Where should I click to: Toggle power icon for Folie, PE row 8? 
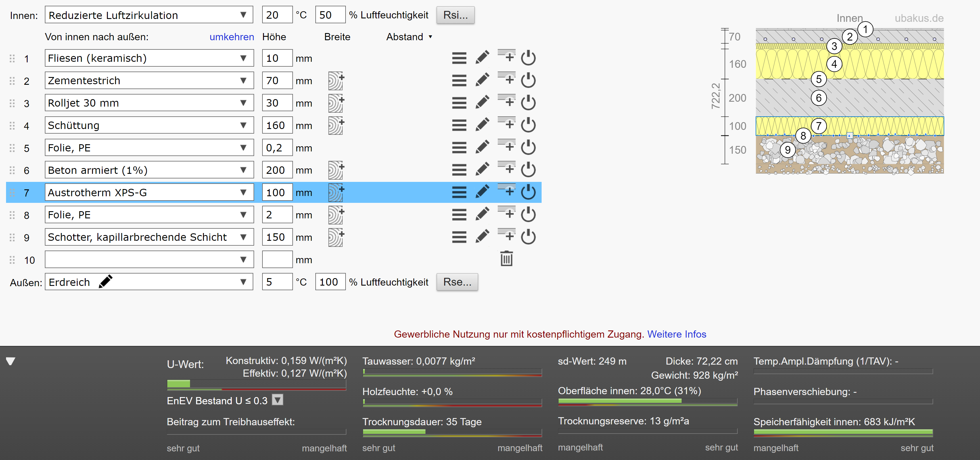528,215
